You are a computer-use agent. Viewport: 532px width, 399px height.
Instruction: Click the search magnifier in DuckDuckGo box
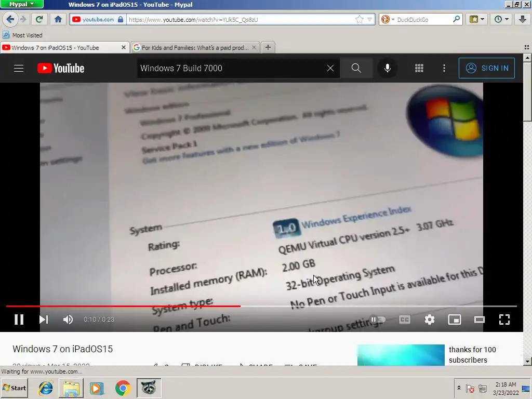coord(456,19)
